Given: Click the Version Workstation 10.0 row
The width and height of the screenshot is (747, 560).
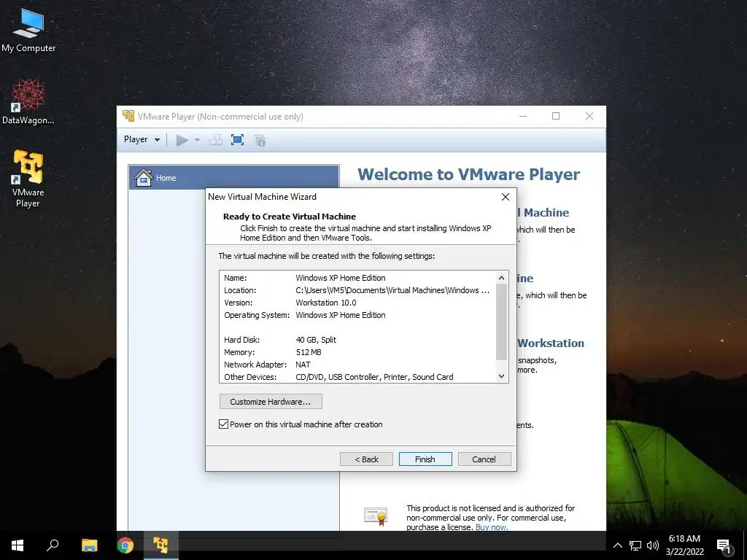Looking at the screenshot, I should click(357, 303).
